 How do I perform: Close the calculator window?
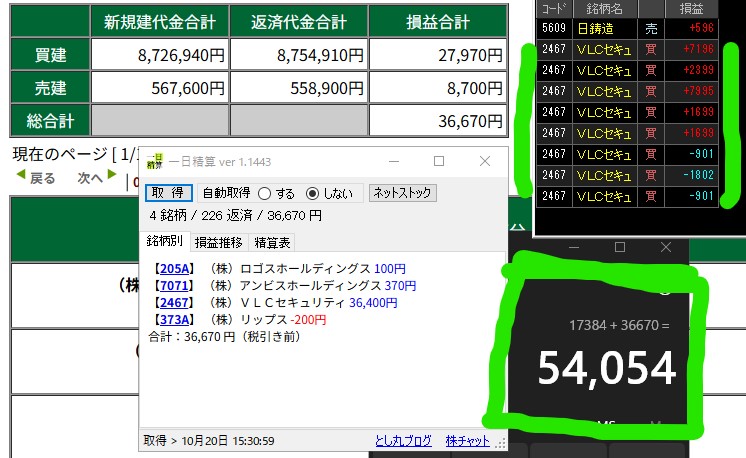(667, 247)
